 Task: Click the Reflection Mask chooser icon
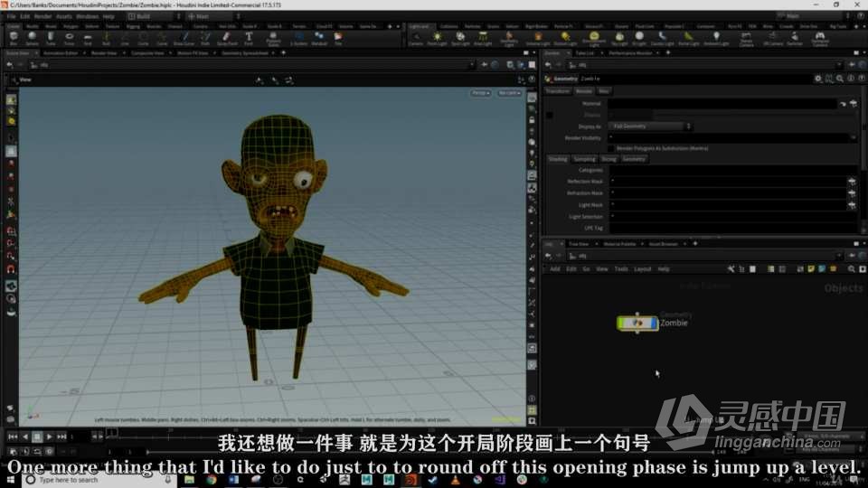tap(852, 182)
